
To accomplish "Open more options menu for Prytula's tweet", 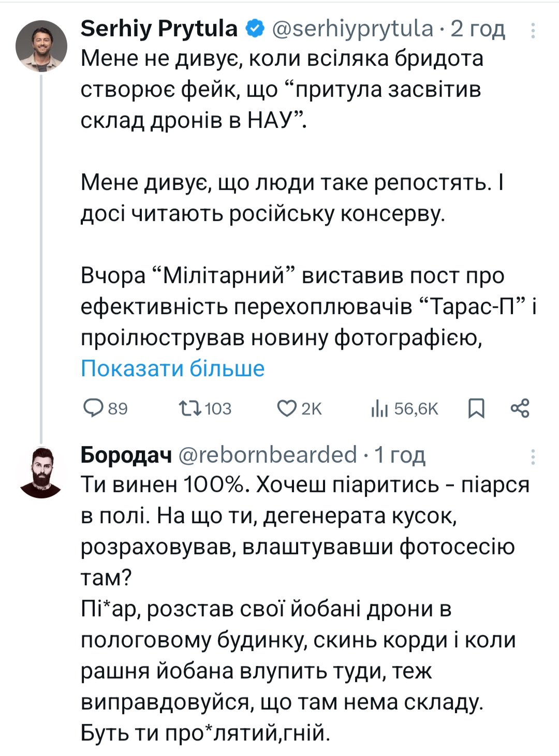I will [533, 31].
